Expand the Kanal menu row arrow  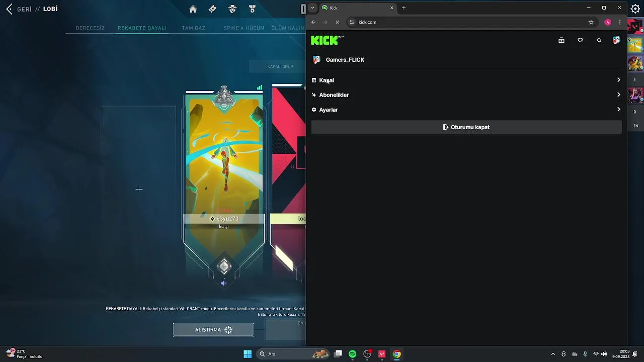point(618,80)
